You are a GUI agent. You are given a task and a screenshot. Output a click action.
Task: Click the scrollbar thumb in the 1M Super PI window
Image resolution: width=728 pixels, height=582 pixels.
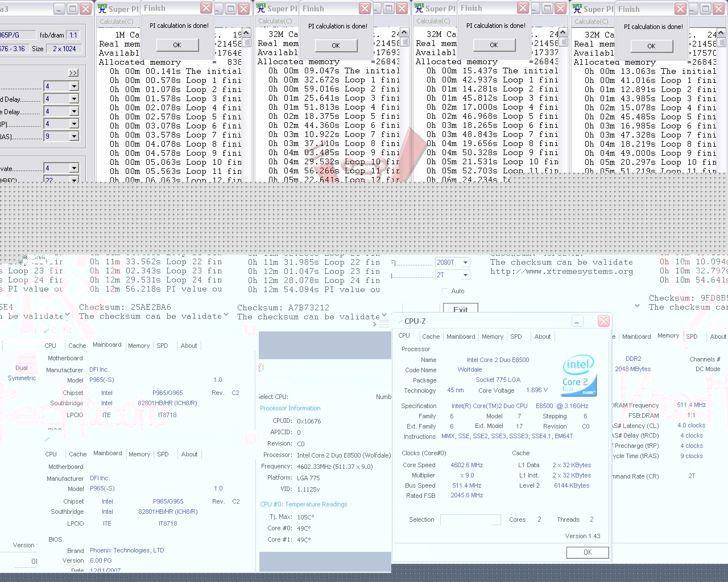pos(246,42)
